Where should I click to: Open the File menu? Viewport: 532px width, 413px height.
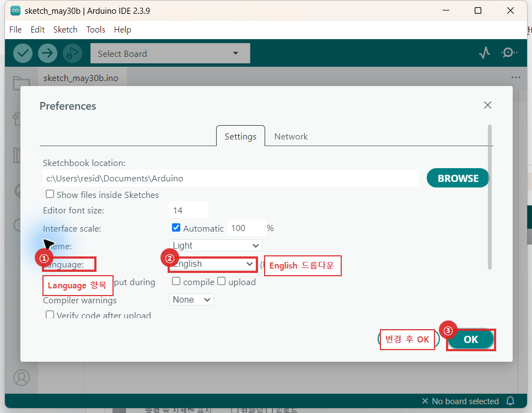15,30
